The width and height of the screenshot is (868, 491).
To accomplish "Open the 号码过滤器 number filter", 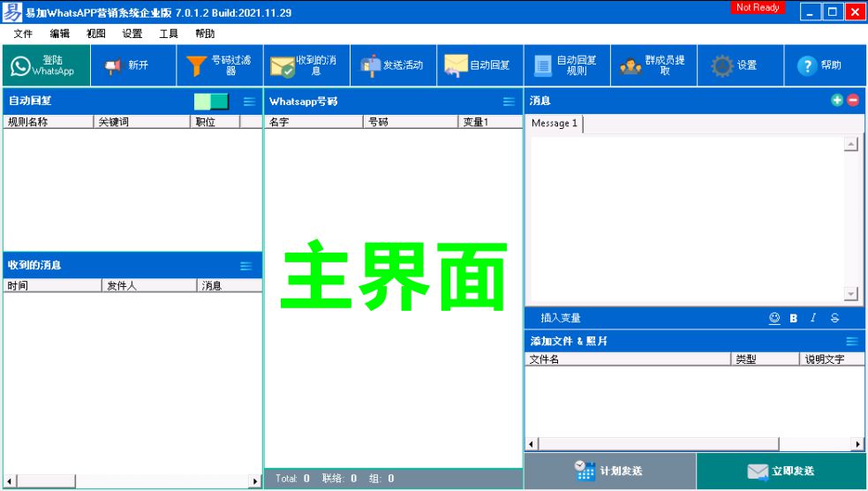I will [221, 65].
